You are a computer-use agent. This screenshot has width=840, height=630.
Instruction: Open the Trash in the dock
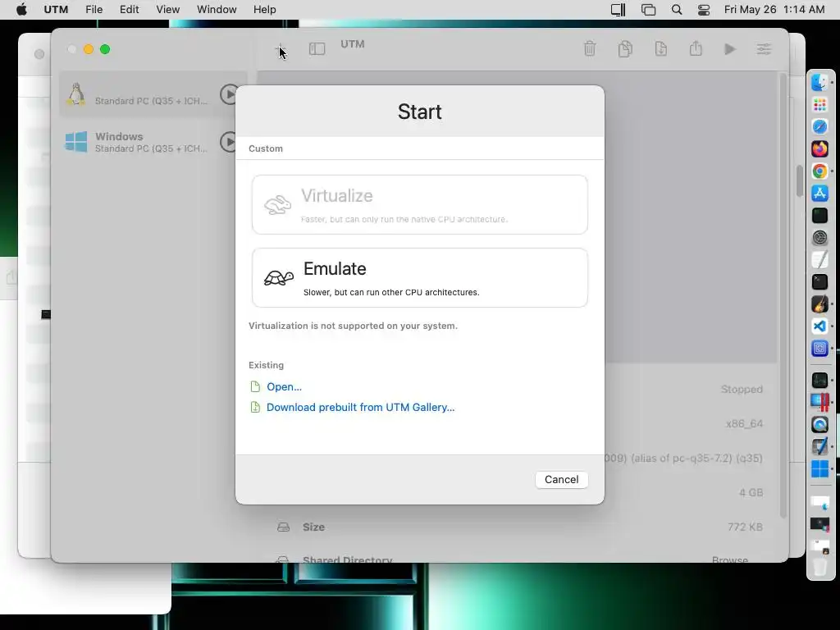point(819,567)
